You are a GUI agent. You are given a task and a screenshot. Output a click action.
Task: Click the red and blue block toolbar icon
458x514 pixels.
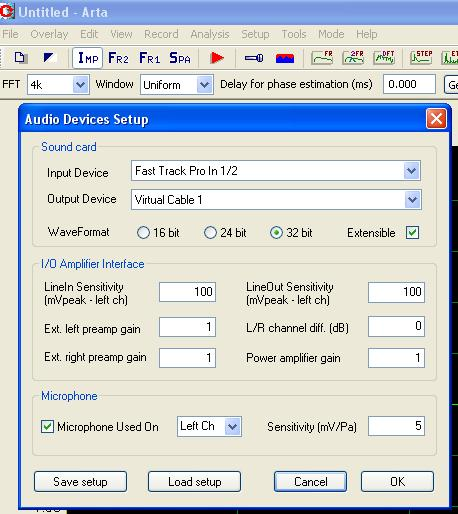point(285,58)
